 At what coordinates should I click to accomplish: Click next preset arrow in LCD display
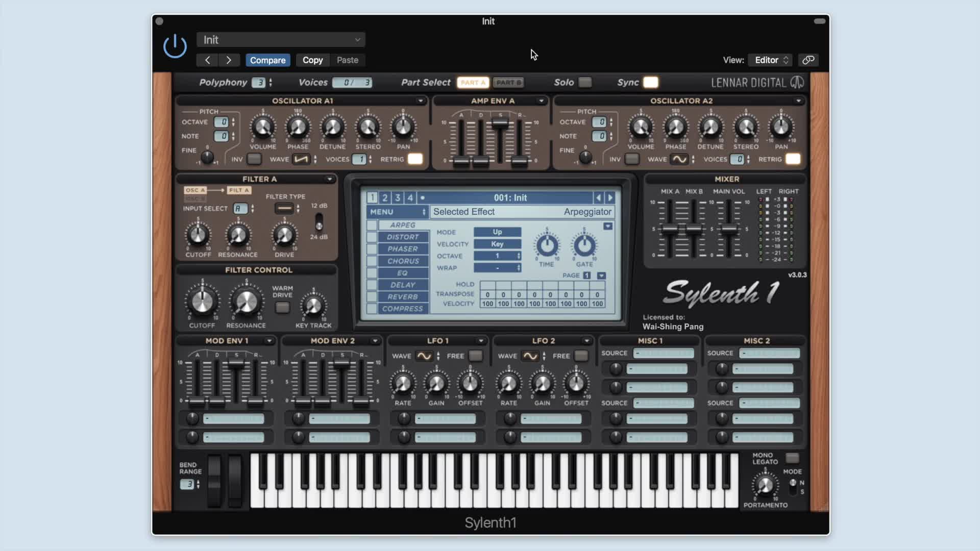(x=610, y=197)
